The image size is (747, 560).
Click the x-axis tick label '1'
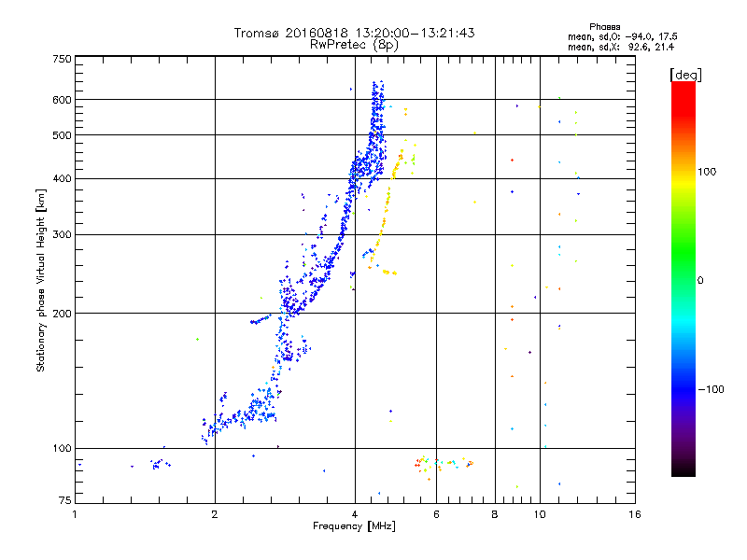tap(75, 514)
